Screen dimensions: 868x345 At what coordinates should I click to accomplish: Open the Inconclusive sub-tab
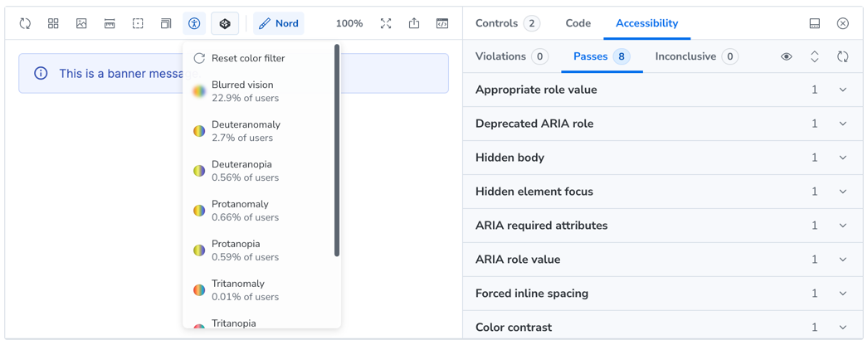click(696, 56)
